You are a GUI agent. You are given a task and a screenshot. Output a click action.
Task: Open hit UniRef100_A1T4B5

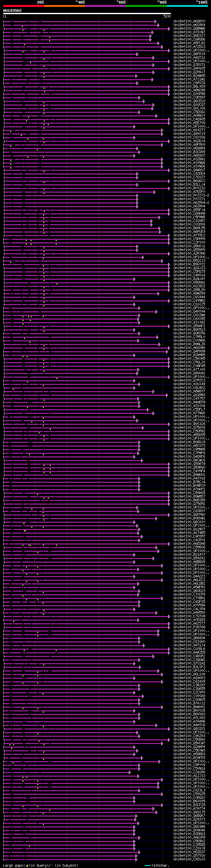pos(190,533)
